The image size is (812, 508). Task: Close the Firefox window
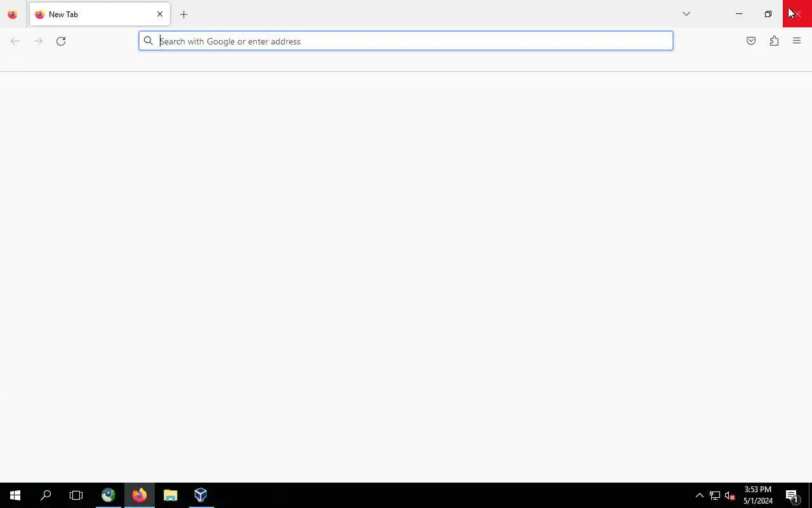[x=797, y=14]
